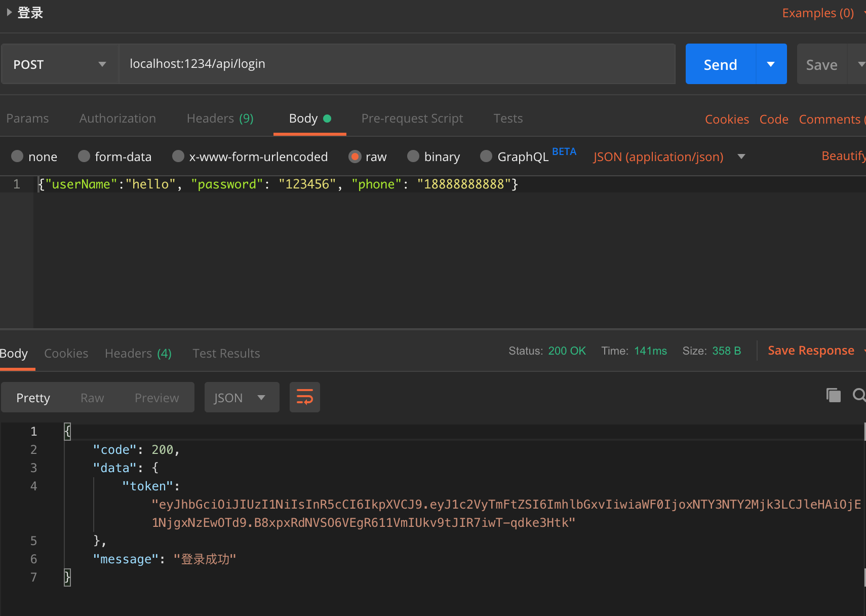The width and height of the screenshot is (866, 616).
Task: Open the JSON (application/json) content type dropdown
Action: tap(668, 157)
